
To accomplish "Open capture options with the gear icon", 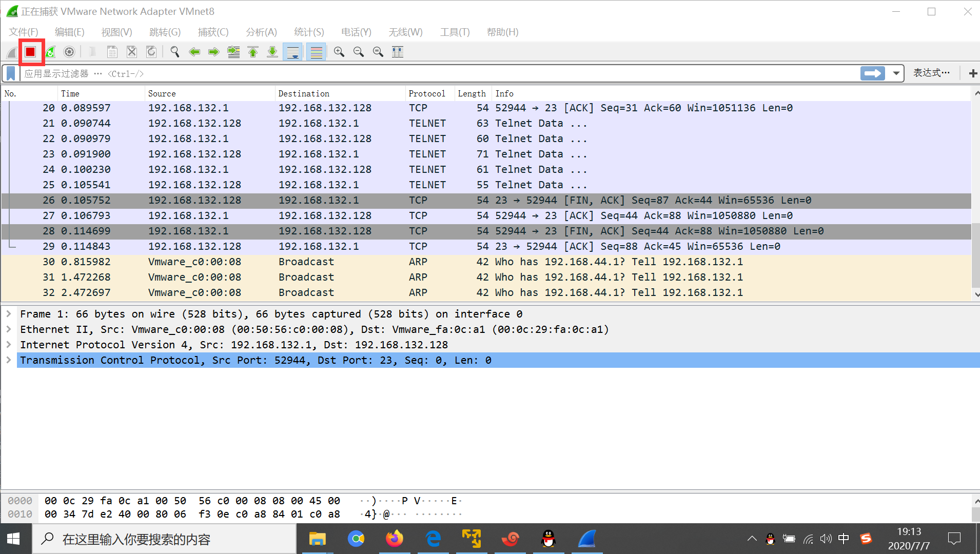I will pos(69,51).
